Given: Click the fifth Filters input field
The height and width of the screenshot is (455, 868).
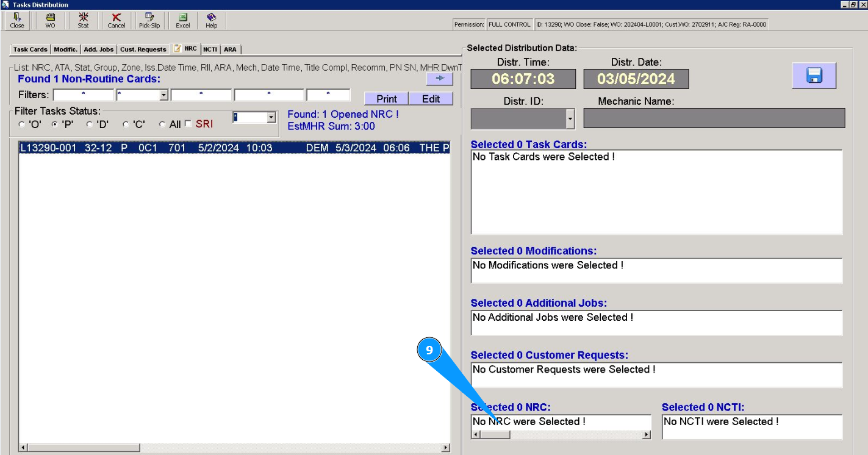Looking at the screenshot, I should 328,95.
